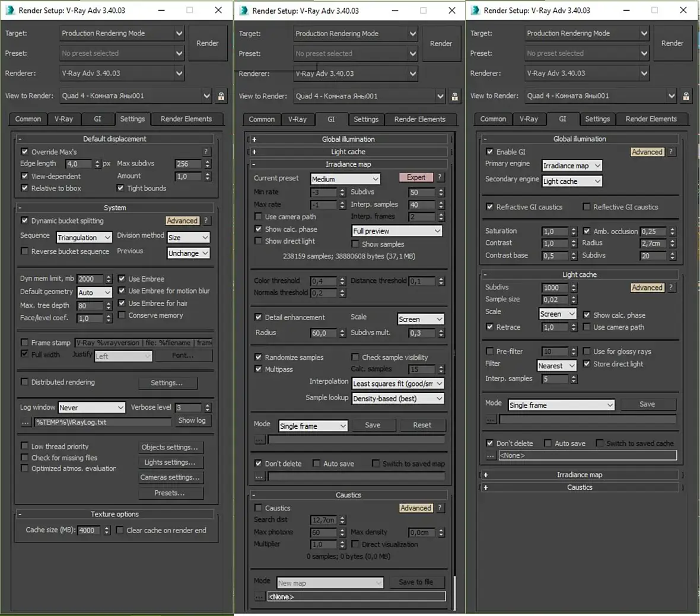Open Settings tab in right window

coord(597,119)
